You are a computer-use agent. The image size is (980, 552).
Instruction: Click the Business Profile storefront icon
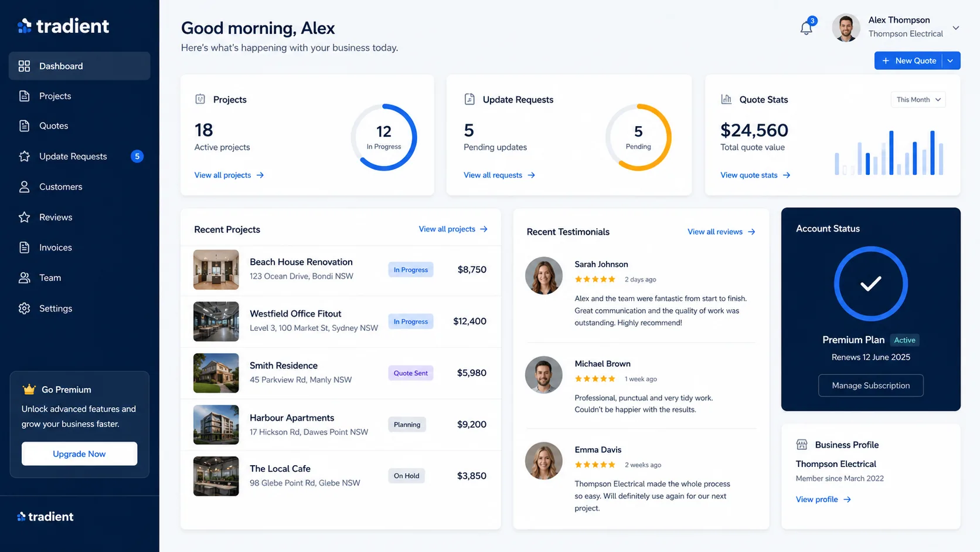(x=802, y=445)
